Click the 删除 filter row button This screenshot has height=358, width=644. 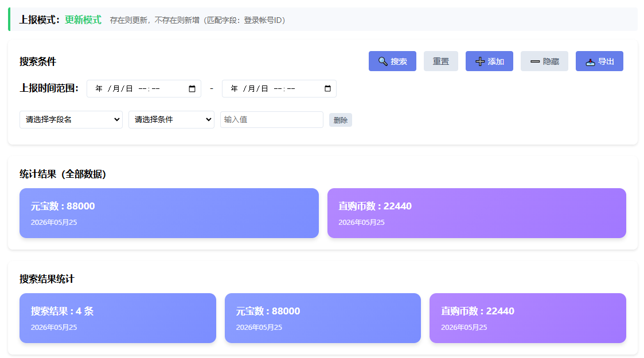341,120
